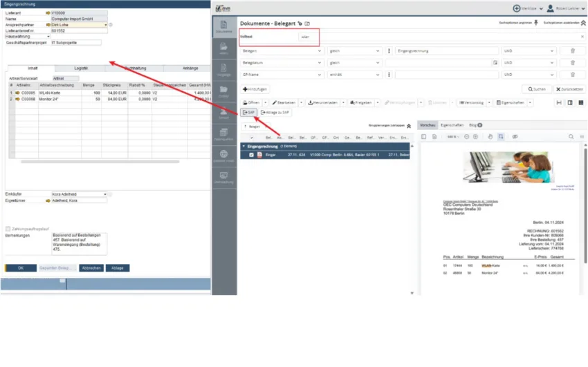The height and width of the screenshot is (367, 588).
Task: Hide search options via Suchoptionen ausblenden
Action: (564, 23)
